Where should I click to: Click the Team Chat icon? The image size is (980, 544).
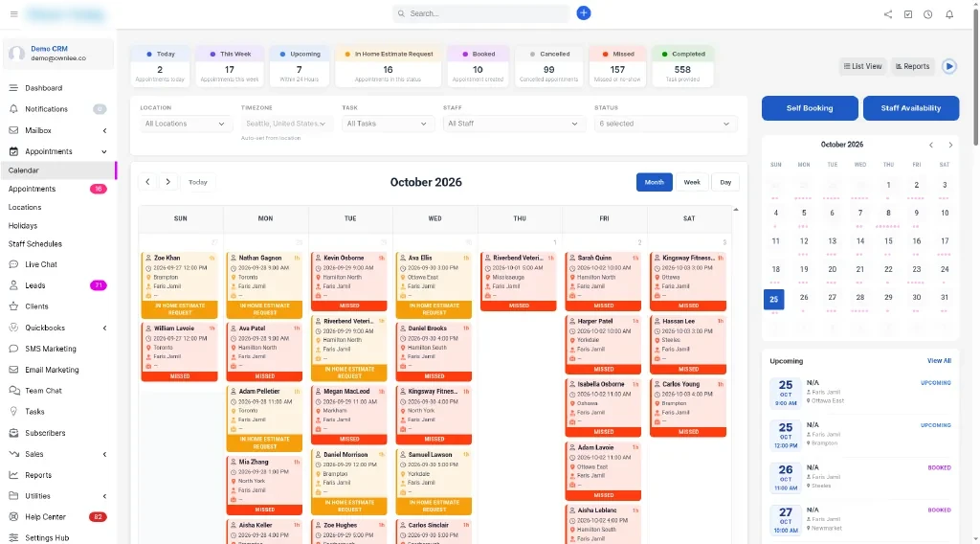tap(13, 390)
